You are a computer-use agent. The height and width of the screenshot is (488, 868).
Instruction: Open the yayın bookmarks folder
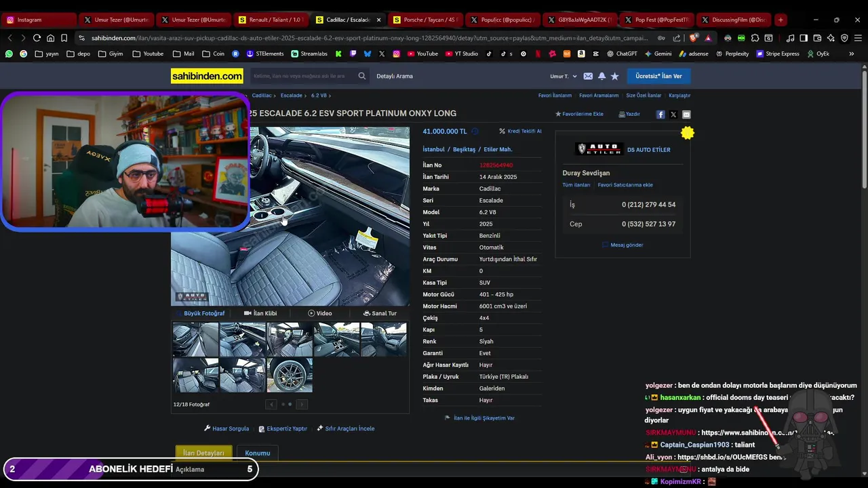46,54
